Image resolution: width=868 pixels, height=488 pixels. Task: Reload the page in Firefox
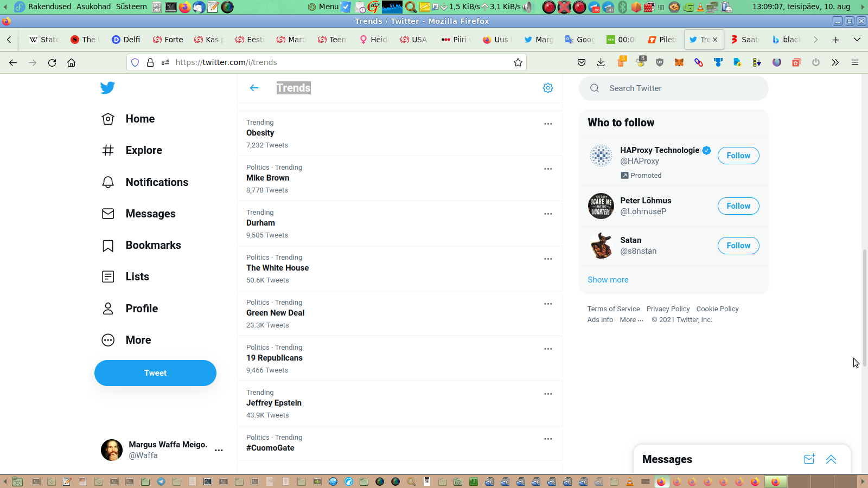[52, 62]
